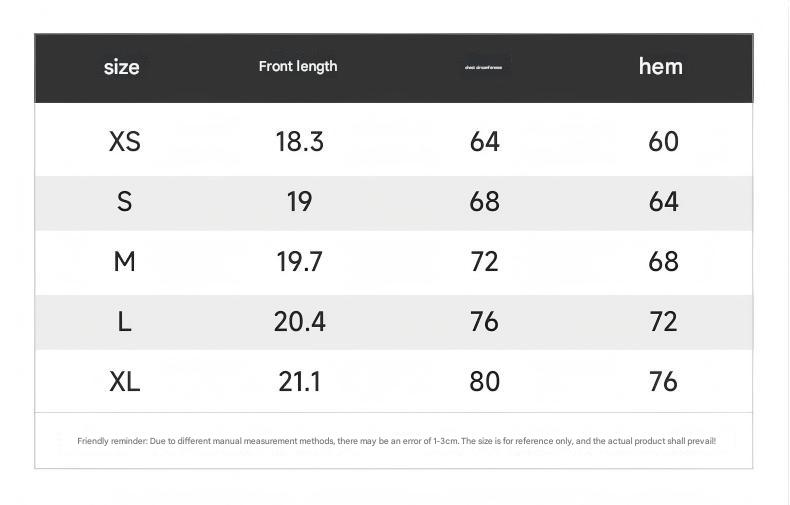Screen dimensions: 790x505
Task: Click the "size" column header
Action: click(122, 67)
